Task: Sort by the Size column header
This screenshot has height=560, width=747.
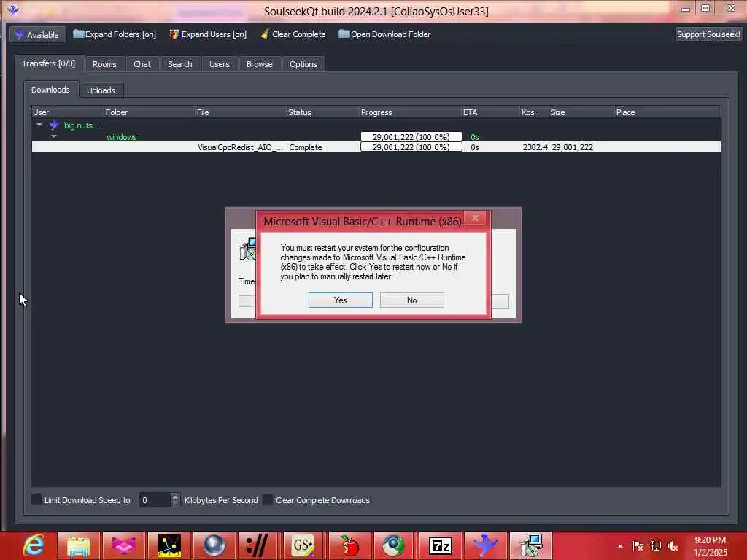Action: pos(581,112)
